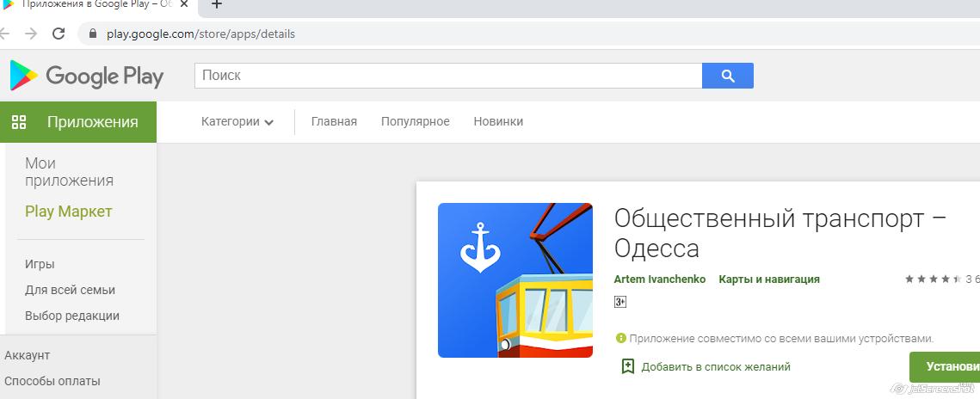The image size is (980, 399).
Task: Click the Odessa transport app icon
Action: click(515, 280)
